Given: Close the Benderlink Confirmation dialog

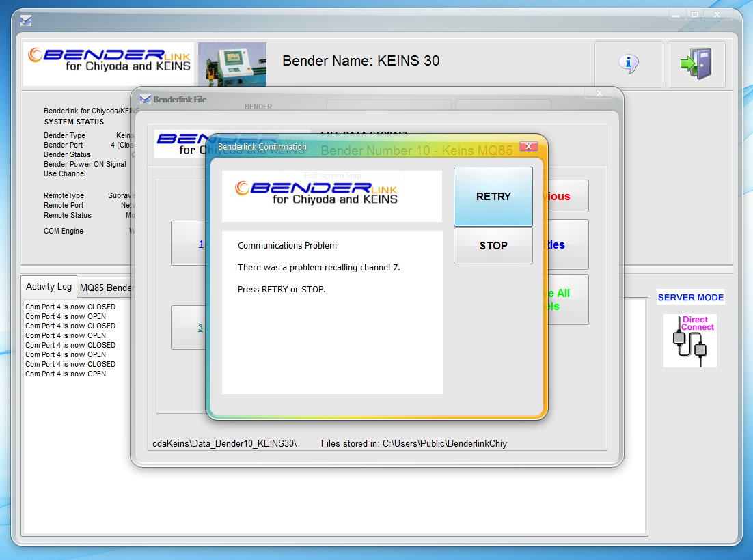Looking at the screenshot, I should [x=528, y=146].
